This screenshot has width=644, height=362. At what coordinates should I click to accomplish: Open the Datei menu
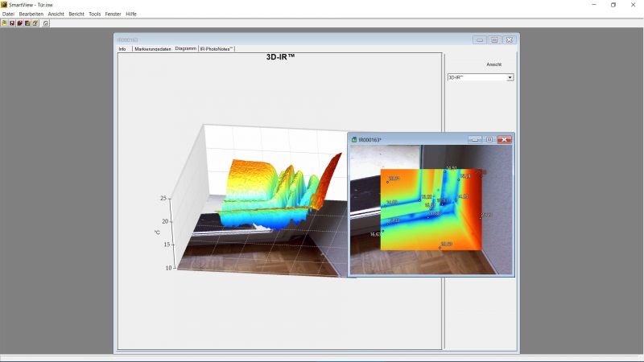(9, 14)
